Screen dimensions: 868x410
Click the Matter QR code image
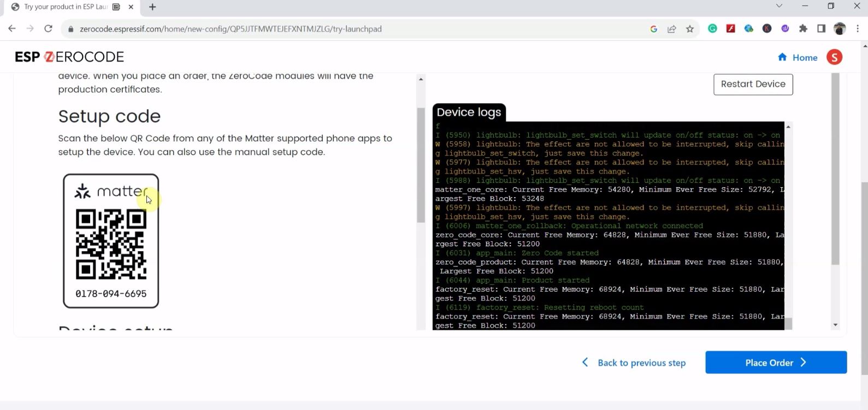click(111, 244)
